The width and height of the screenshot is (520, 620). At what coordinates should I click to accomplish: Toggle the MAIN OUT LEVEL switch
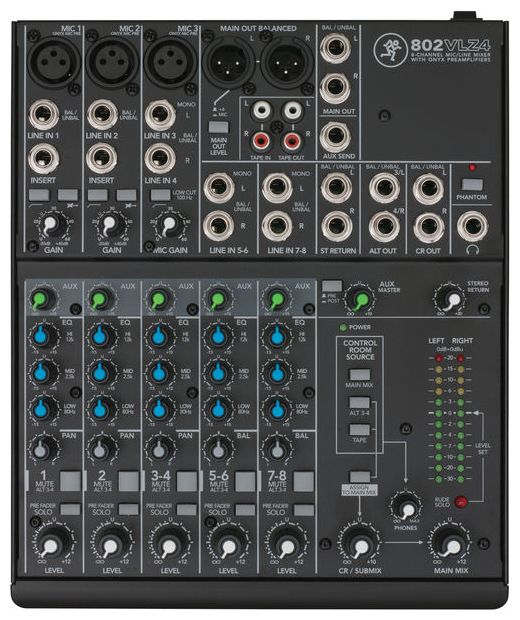[218, 127]
